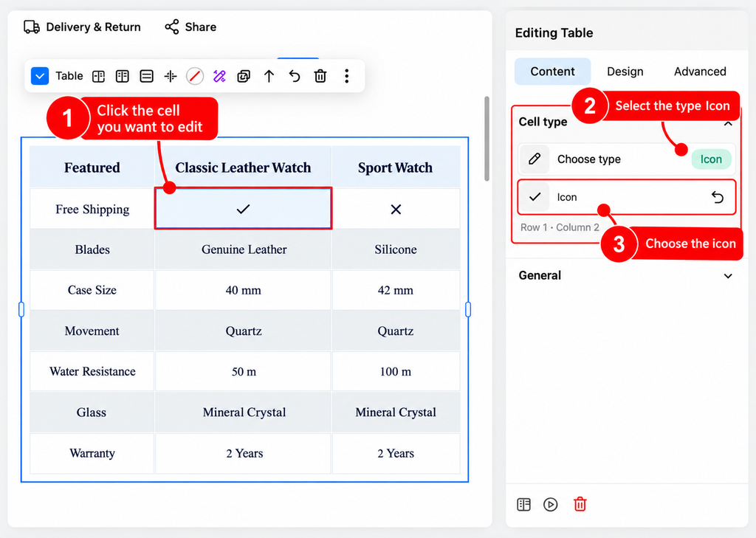
Task: Switch to the Content tab
Action: [552, 72]
